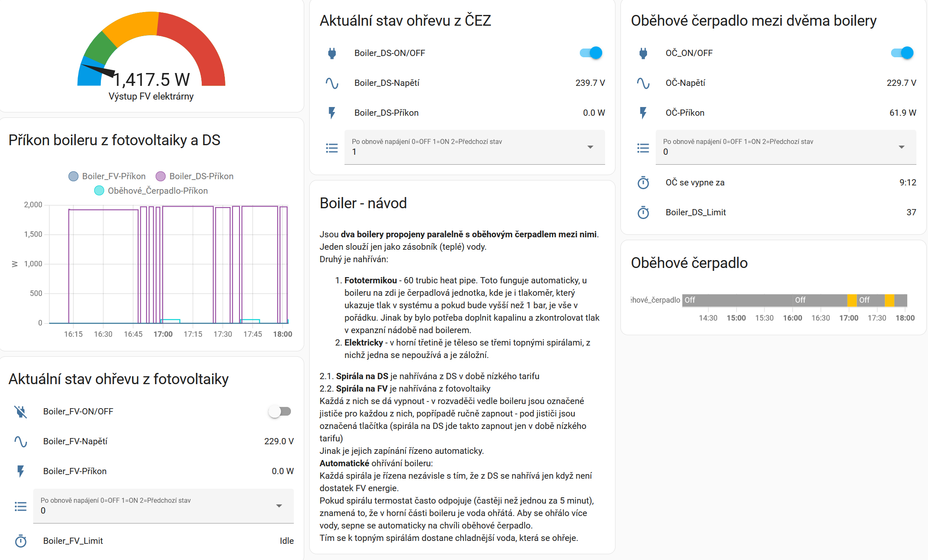Click the crossed-out plug icon for Boiler_FV-ON/OFF

point(20,411)
